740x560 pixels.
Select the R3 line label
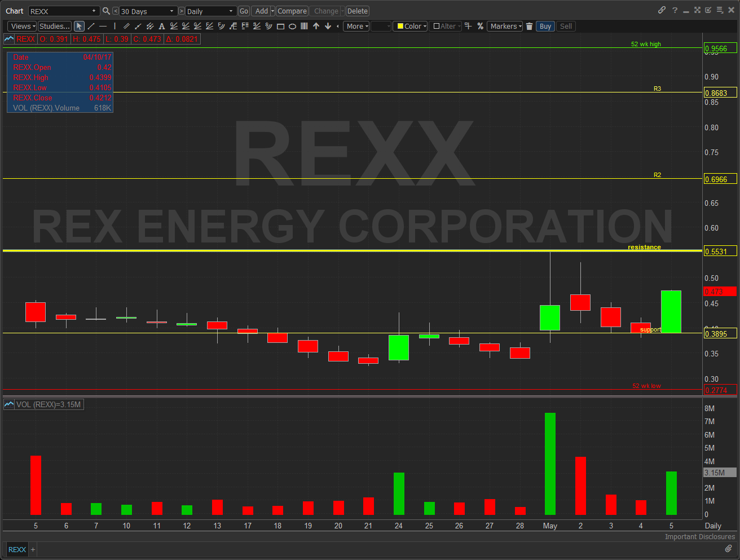[657, 89]
